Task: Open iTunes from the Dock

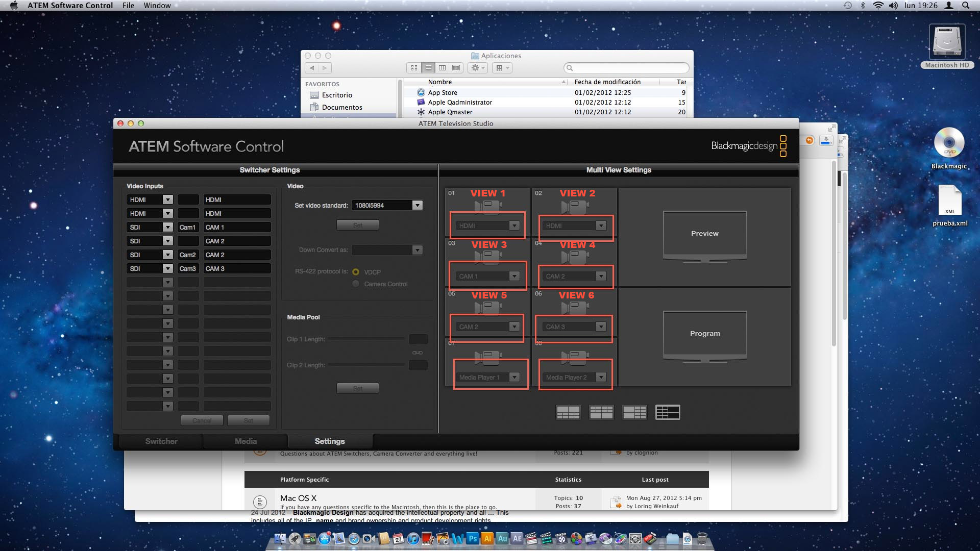Action: (x=413, y=538)
